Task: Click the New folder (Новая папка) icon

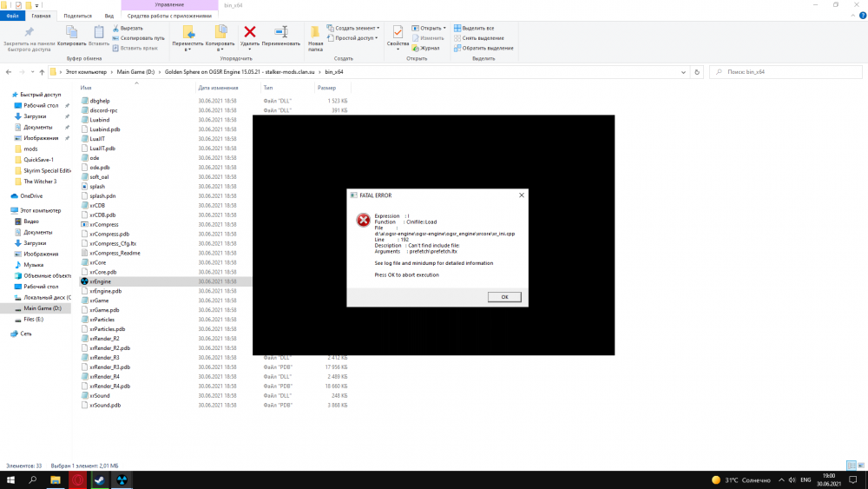Action: (x=315, y=32)
